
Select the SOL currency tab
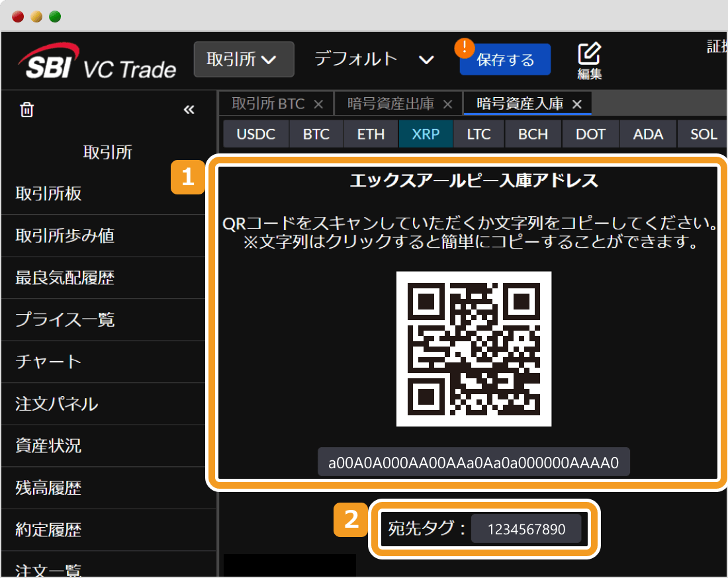point(704,134)
